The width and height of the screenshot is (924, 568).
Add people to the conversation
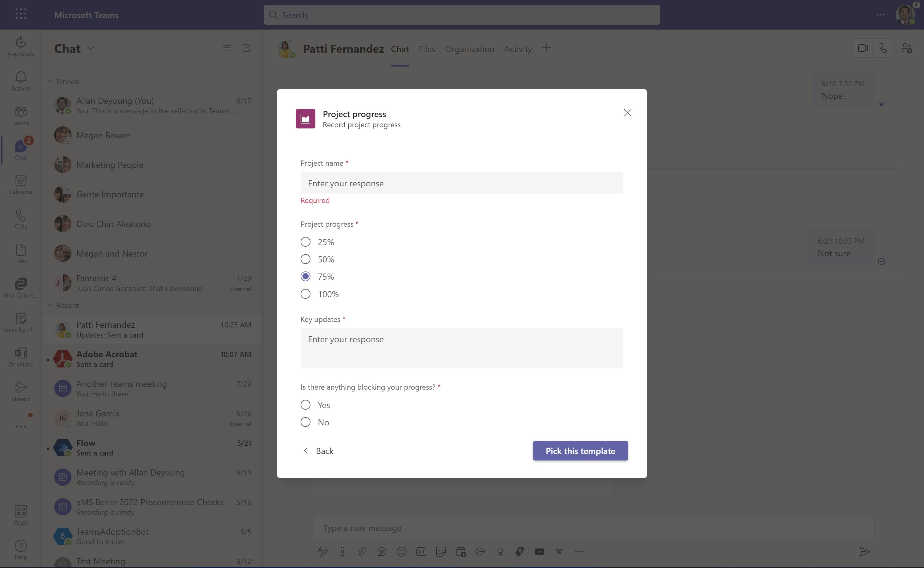[x=907, y=48]
